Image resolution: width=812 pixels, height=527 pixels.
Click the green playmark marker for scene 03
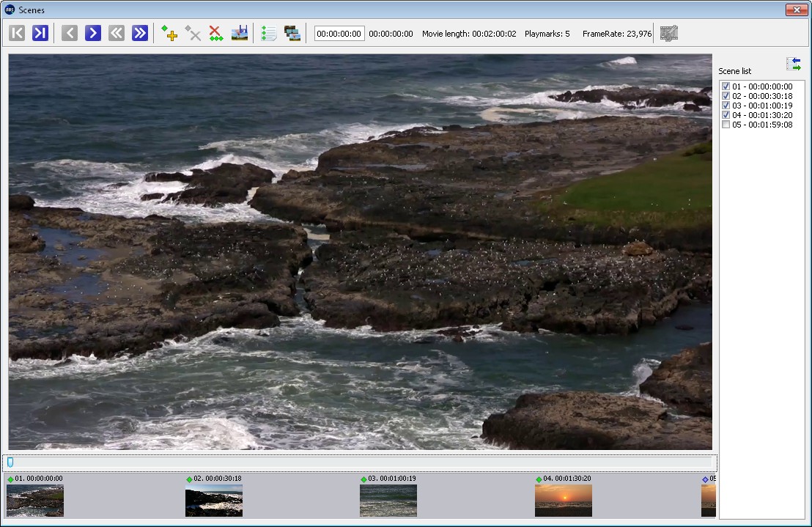pos(363,478)
